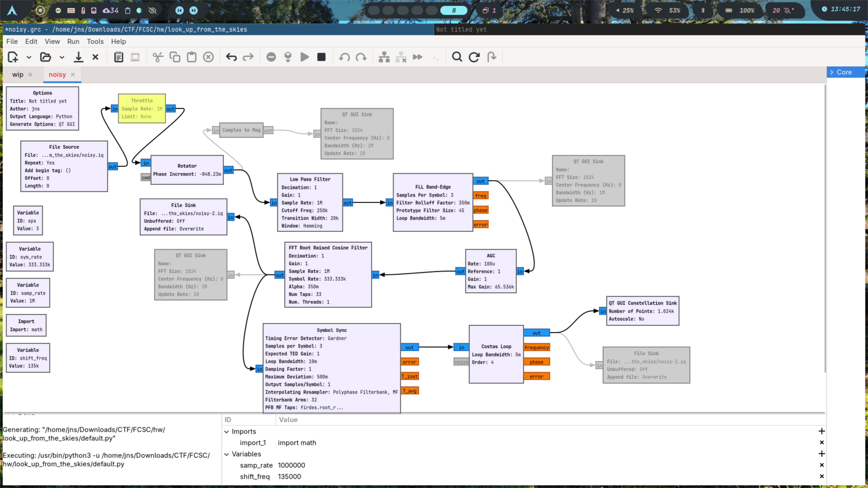
Task: Toggle the screen-visibility eye icon in top bar
Action: (x=152, y=10)
